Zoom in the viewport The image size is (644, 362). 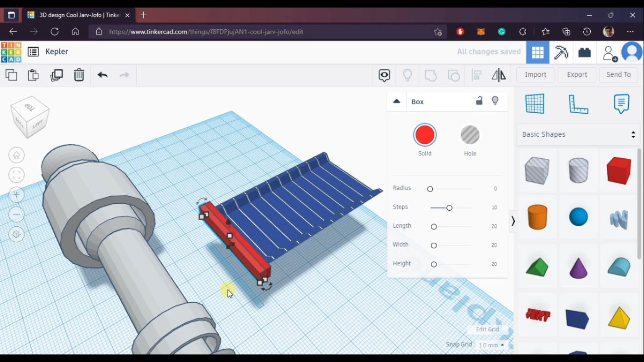coord(17,195)
